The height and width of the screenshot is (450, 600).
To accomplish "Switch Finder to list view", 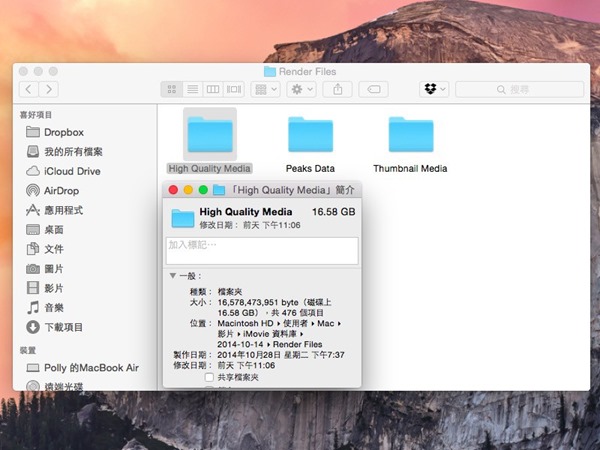I will coord(192,90).
